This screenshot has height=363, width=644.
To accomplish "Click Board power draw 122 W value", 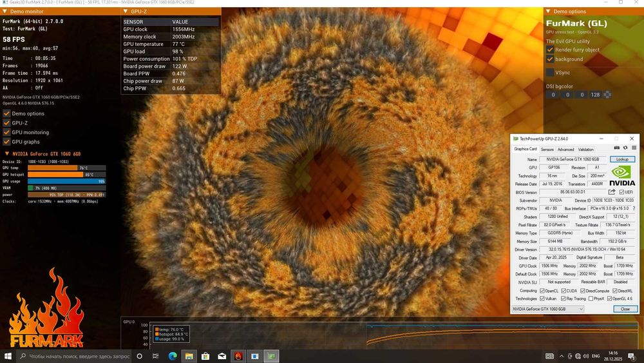I will 180,66.
